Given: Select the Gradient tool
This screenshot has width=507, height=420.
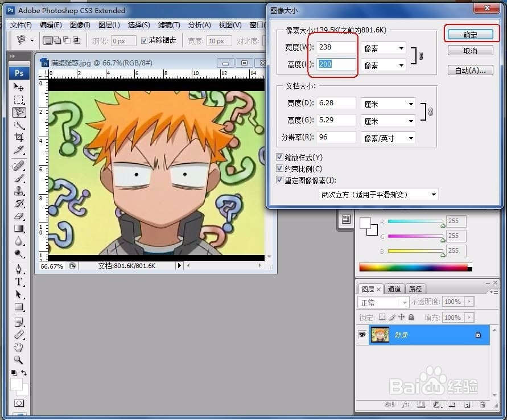Looking at the screenshot, I should tap(18, 229).
